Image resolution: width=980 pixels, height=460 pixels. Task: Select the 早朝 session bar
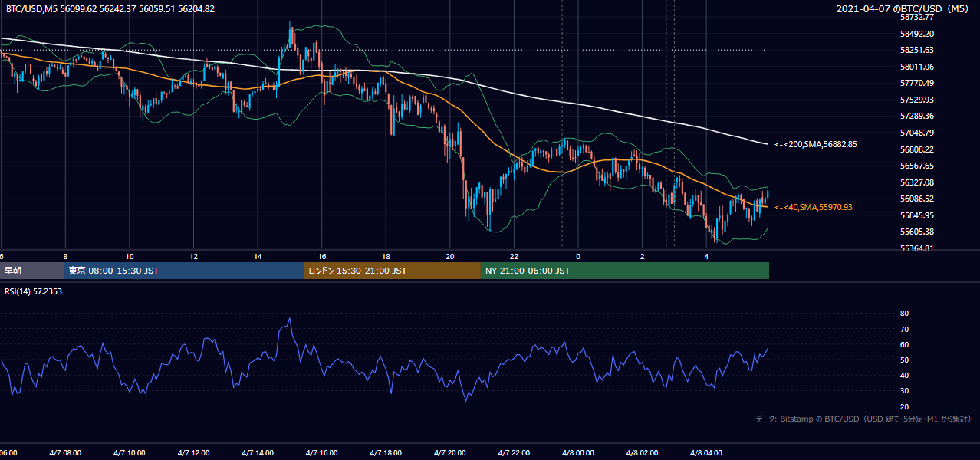tap(31, 271)
